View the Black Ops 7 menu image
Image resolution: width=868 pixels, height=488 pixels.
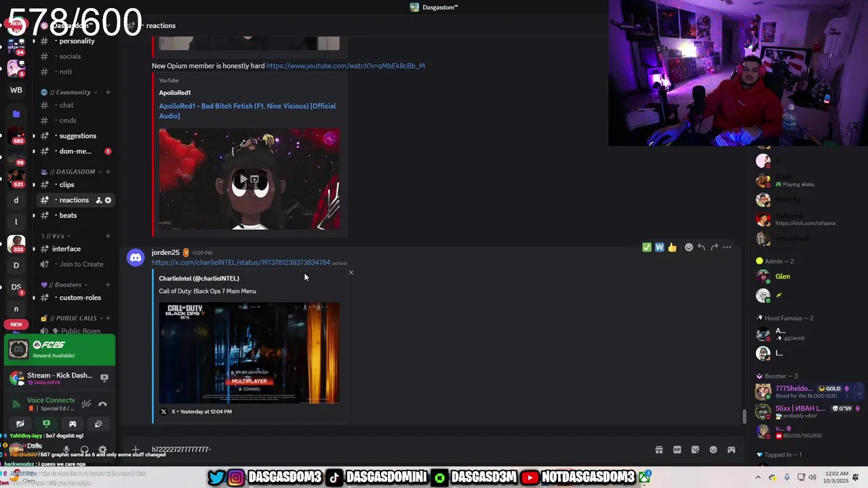249,352
